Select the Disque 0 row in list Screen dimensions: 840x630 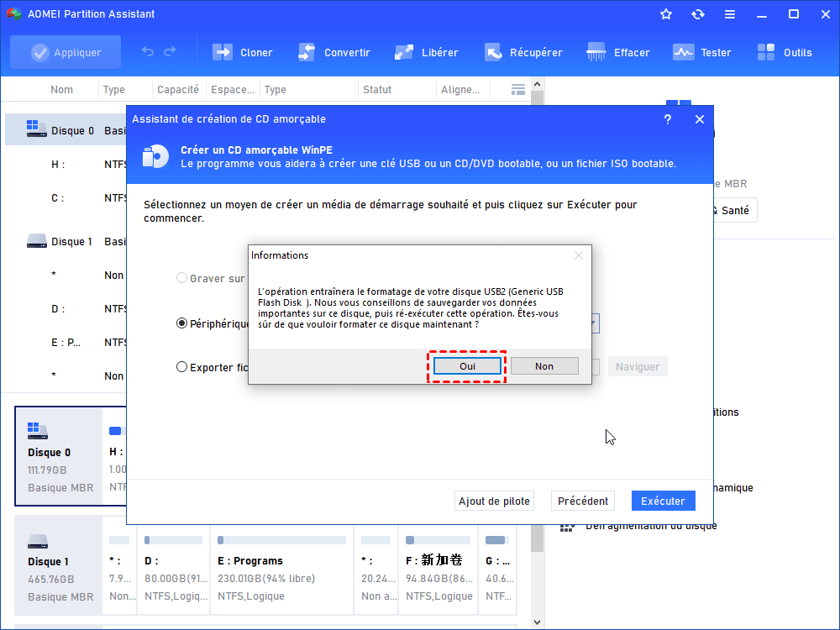(66, 130)
